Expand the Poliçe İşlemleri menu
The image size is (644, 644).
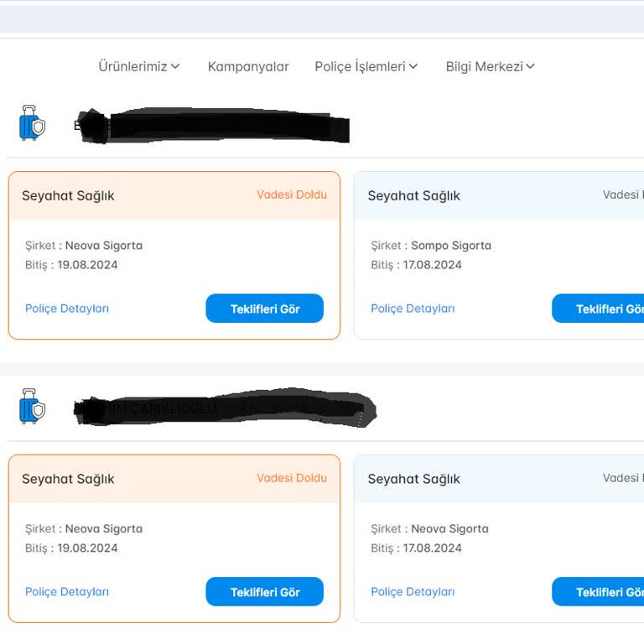pos(366,66)
